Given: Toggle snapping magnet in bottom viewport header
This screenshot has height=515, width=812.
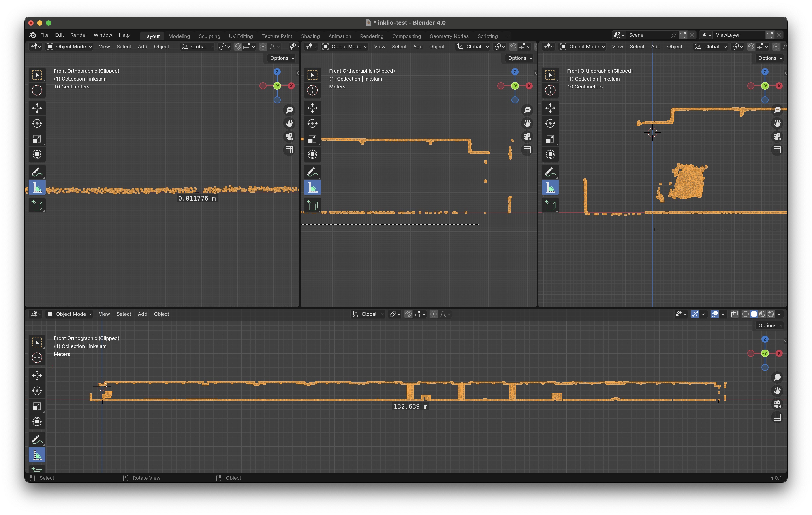Looking at the screenshot, I should [408, 314].
